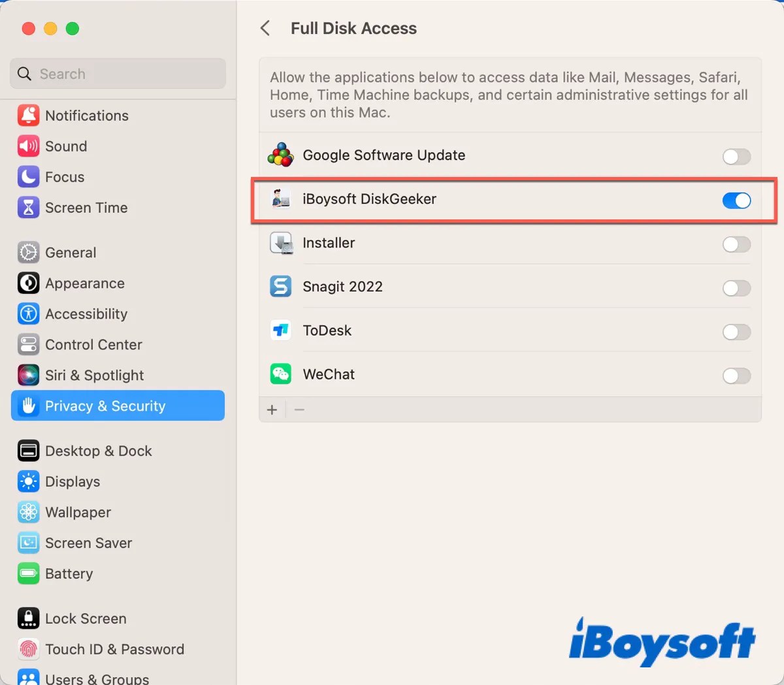The height and width of the screenshot is (685, 784).
Task: Select the Appearance settings icon
Action: [x=28, y=283]
